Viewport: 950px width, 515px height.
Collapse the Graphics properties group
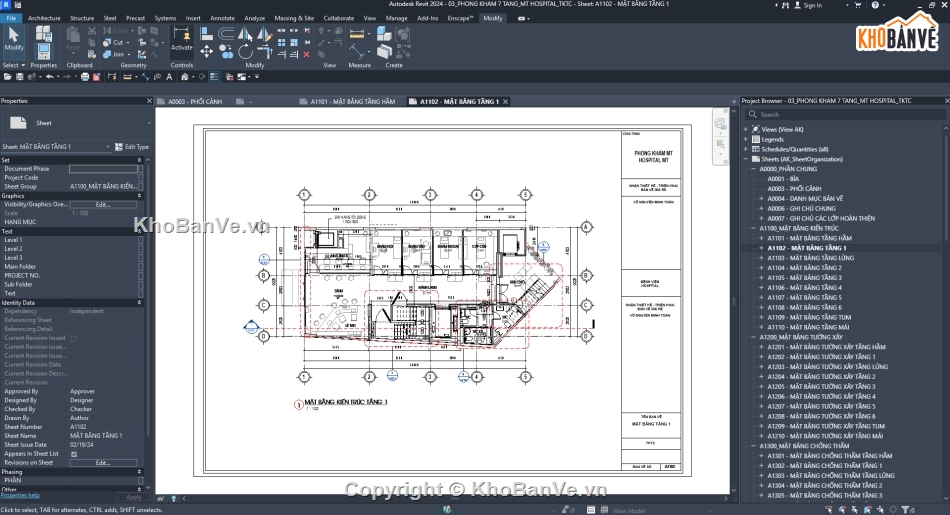139,196
